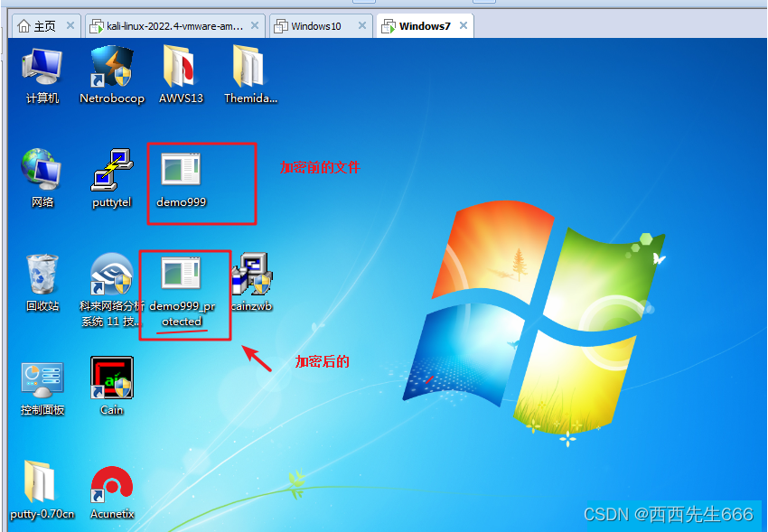768x532 pixels.
Task: Select the Windows7 VM tab
Action: 424,26
